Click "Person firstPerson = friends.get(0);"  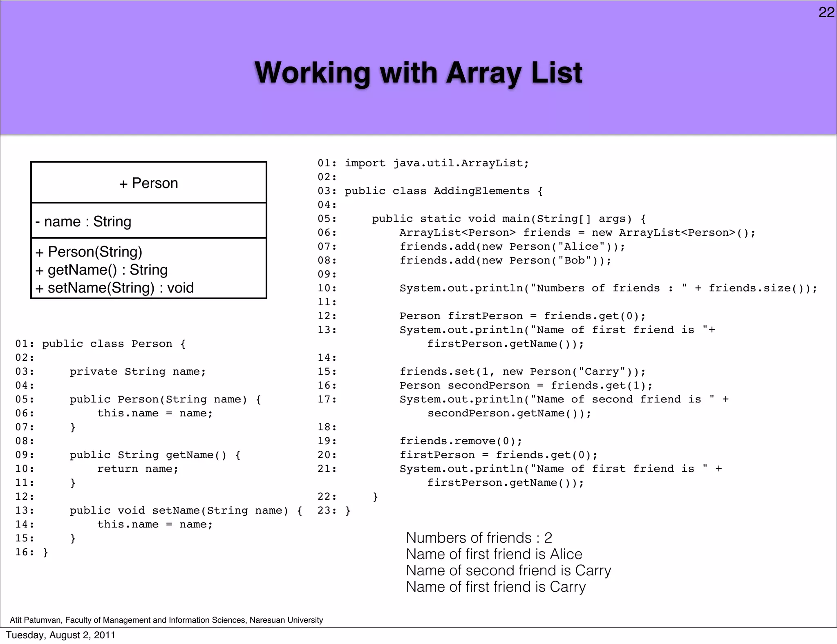pos(523,316)
